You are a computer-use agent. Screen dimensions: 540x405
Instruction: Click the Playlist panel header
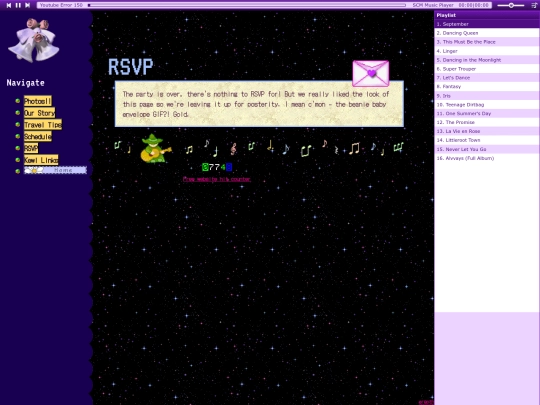point(487,15)
